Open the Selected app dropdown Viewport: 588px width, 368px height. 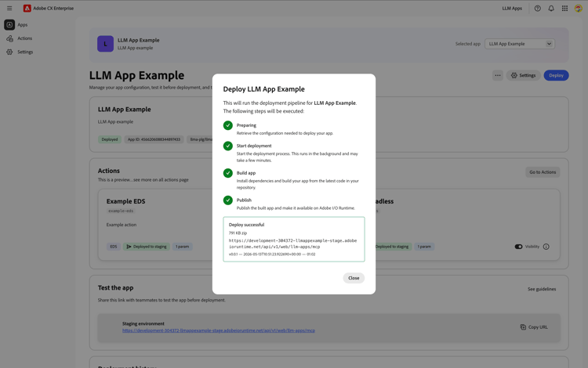[519, 44]
